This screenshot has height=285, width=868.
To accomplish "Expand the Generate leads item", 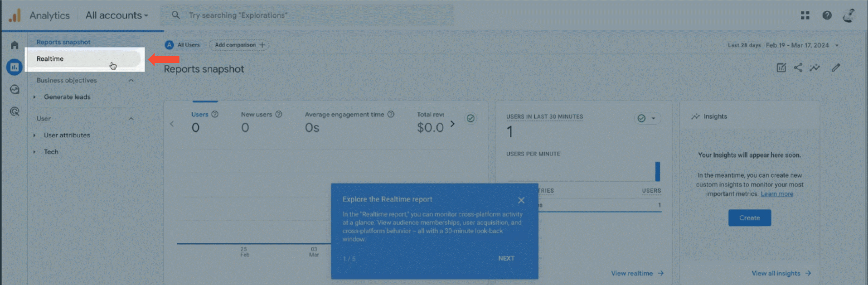I will click(x=34, y=97).
